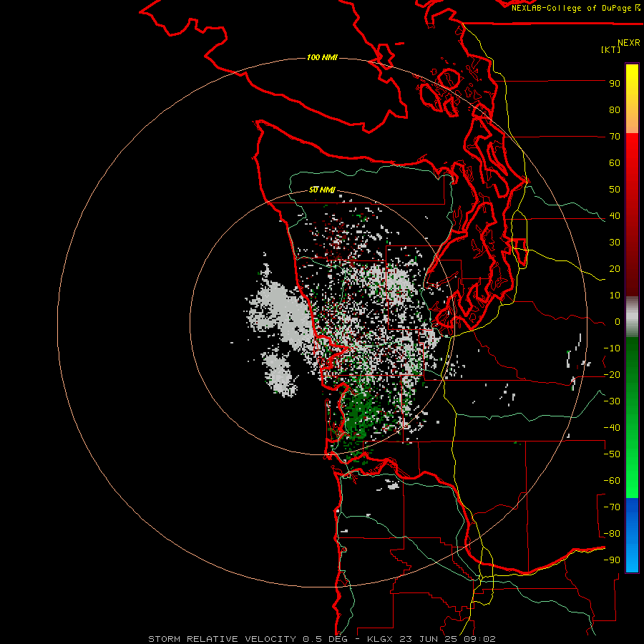Click the -90 scale value
Viewport: 644px width, 644px height.
click(612, 560)
